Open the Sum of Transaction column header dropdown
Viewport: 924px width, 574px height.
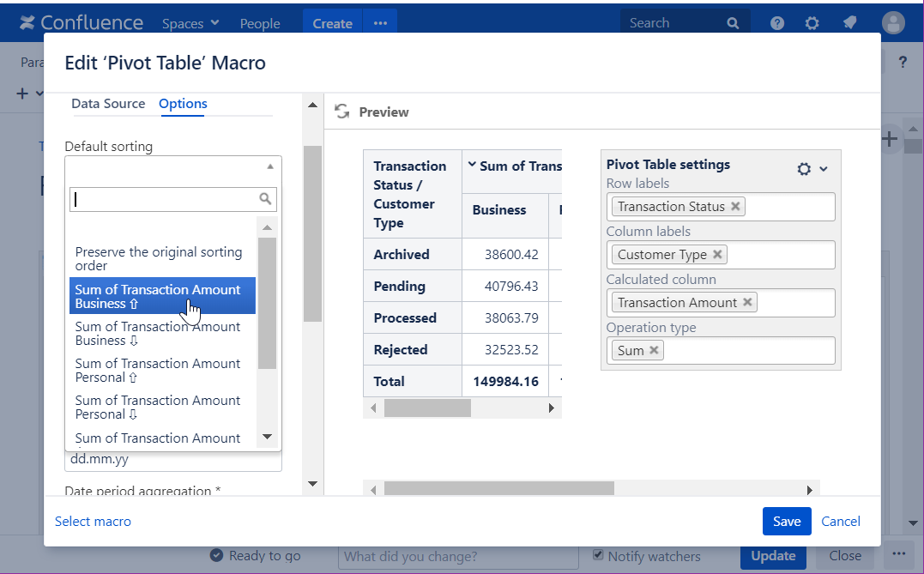point(472,165)
